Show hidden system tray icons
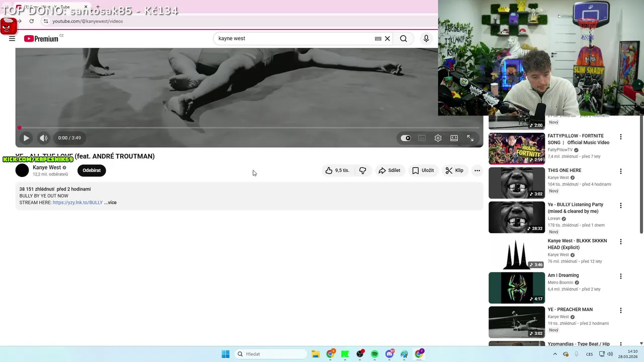This screenshot has height=362, width=644. pyautogui.click(x=555, y=354)
